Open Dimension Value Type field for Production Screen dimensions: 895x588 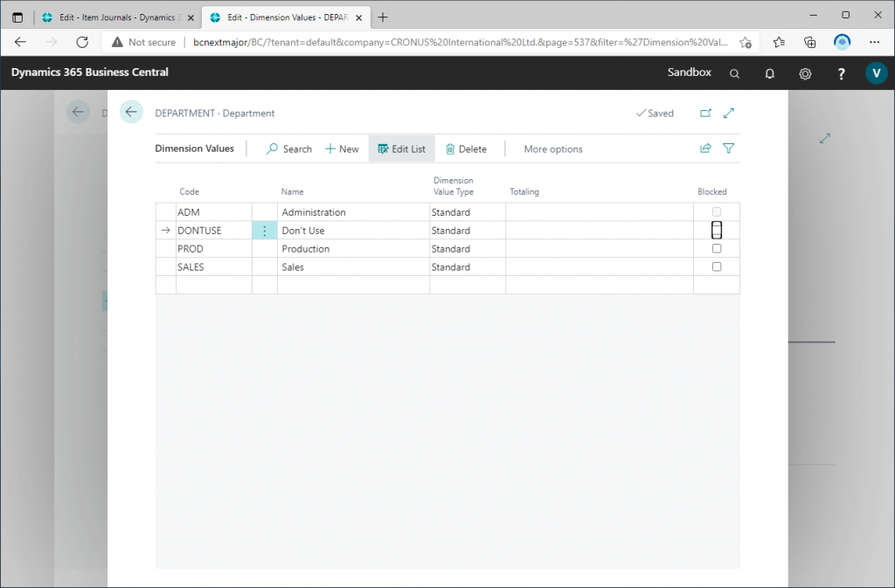[467, 249]
